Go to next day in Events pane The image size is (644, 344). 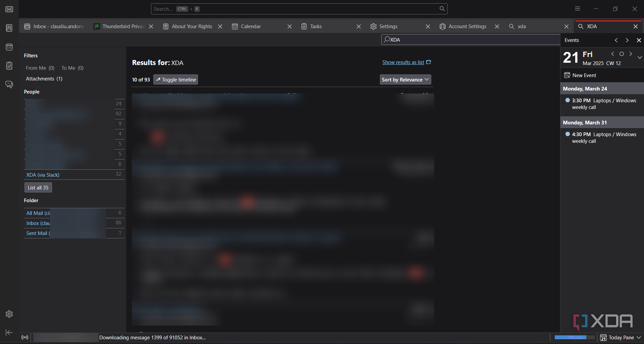[x=631, y=54]
